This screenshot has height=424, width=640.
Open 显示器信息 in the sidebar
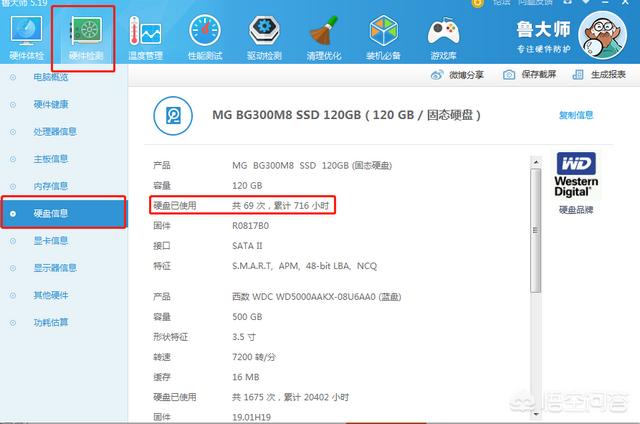(55, 268)
